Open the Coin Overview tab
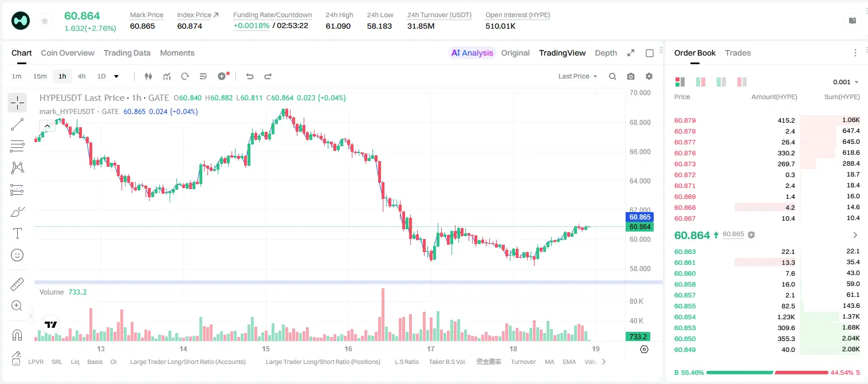Image resolution: width=868 pixels, height=384 pixels. pyautogui.click(x=68, y=53)
